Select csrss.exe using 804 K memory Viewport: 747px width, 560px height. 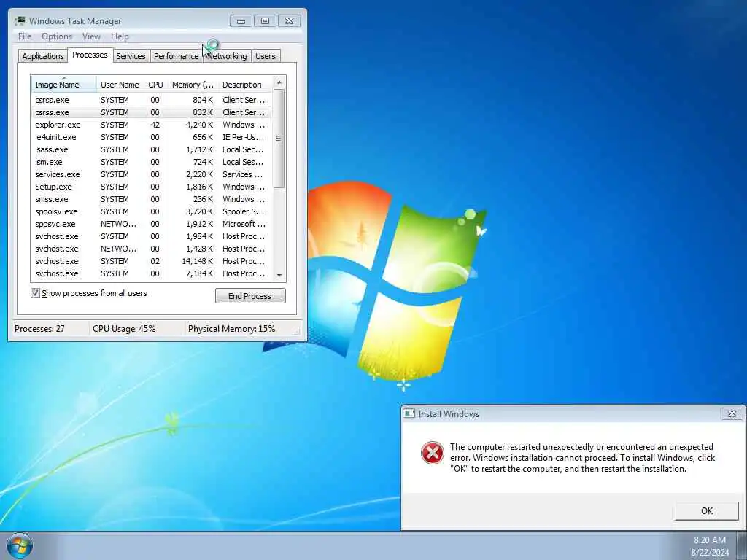click(152, 100)
